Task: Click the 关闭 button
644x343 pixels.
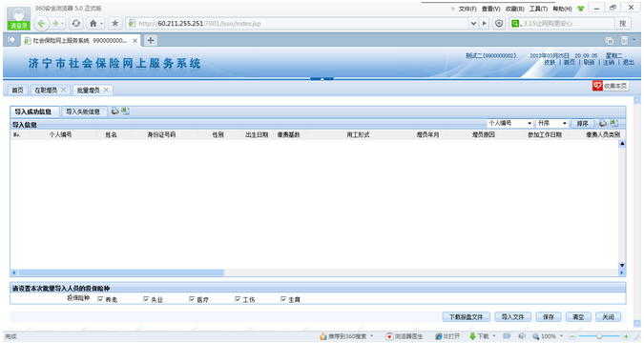Action: point(609,316)
